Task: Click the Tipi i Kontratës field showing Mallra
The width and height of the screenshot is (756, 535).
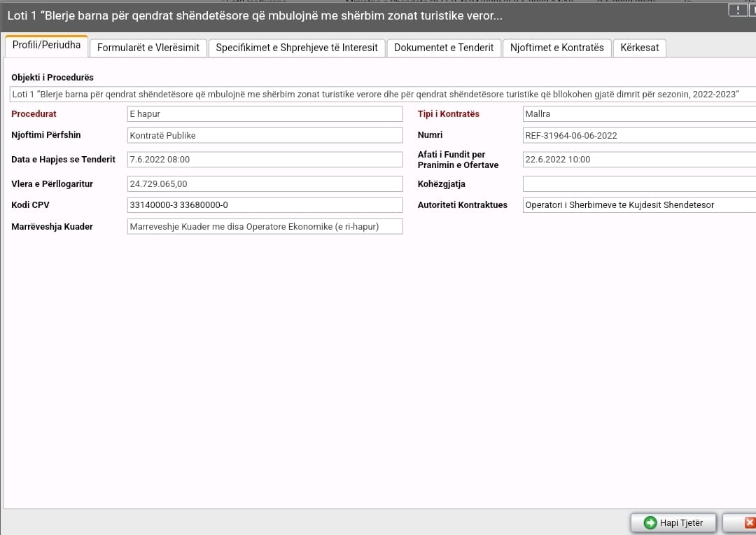Action: (638, 114)
